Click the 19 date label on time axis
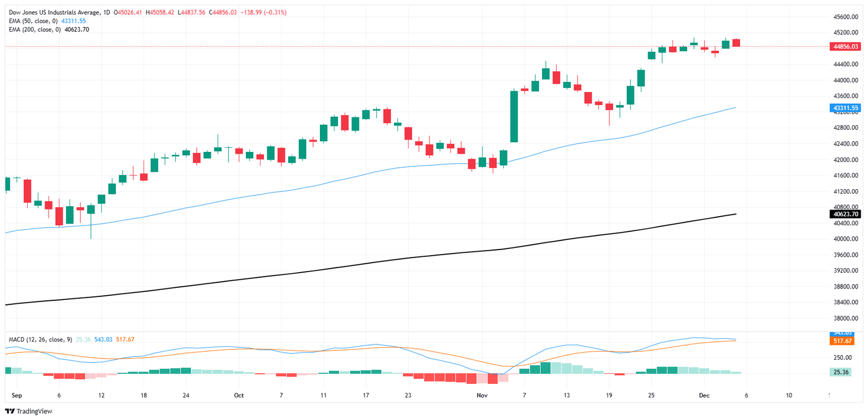Viewport: 868px width, 420px height. tap(609, 395)
